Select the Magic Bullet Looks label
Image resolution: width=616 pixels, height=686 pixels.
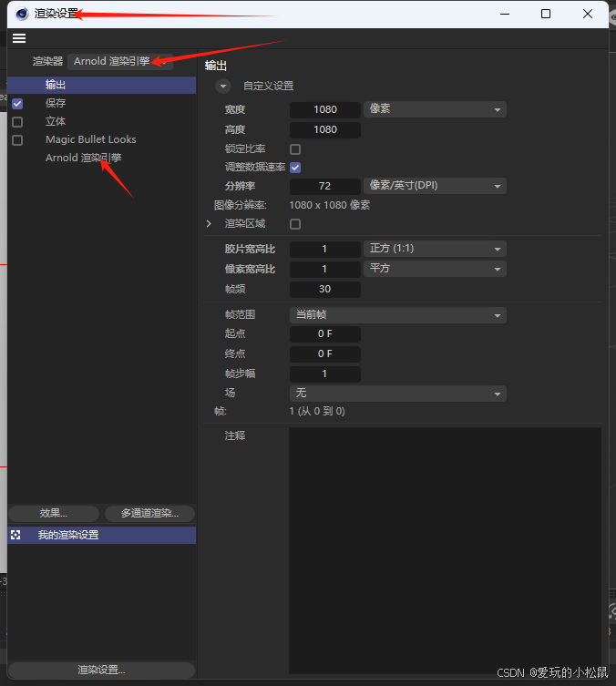(x=91, y=139)
